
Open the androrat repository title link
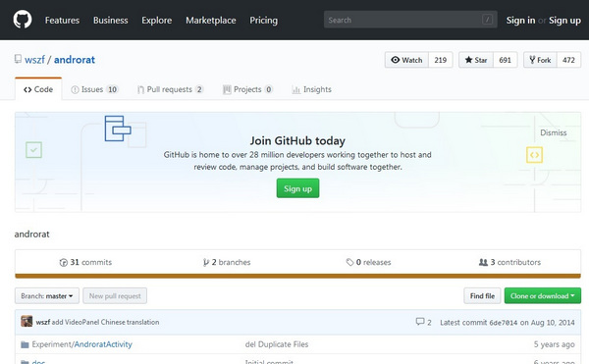click(x=75, y=60)
